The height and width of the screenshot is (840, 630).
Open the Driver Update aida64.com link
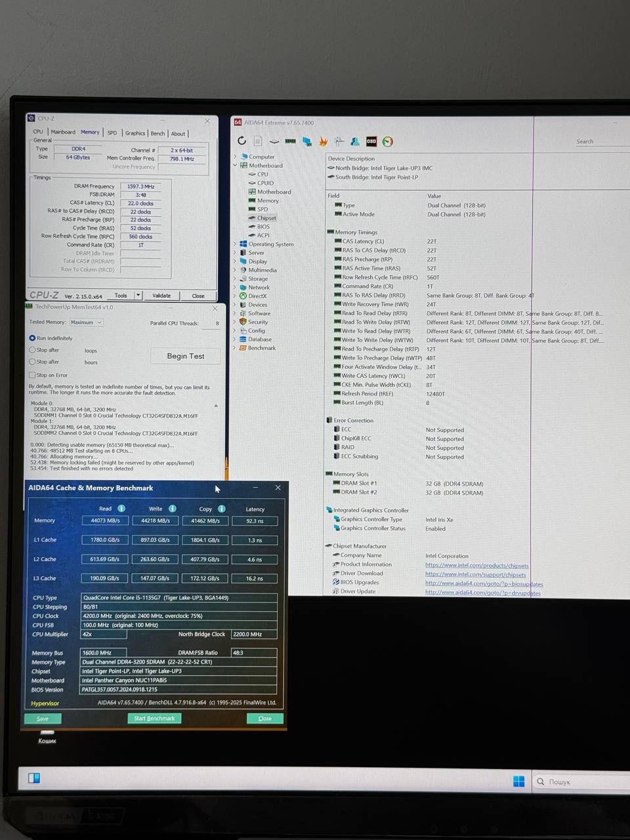point(483,593)
